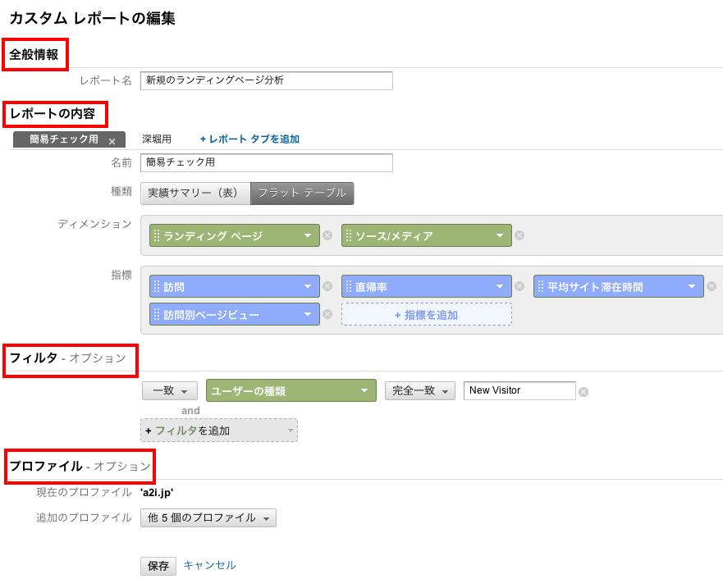Remove the 訪問 metric
The width and height of the screenshot is (723, 588).
point(327,286)
